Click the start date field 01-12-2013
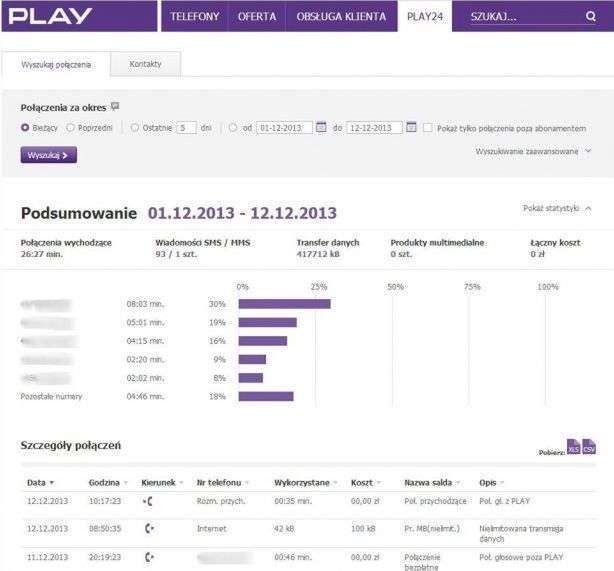 pos(284,128)
